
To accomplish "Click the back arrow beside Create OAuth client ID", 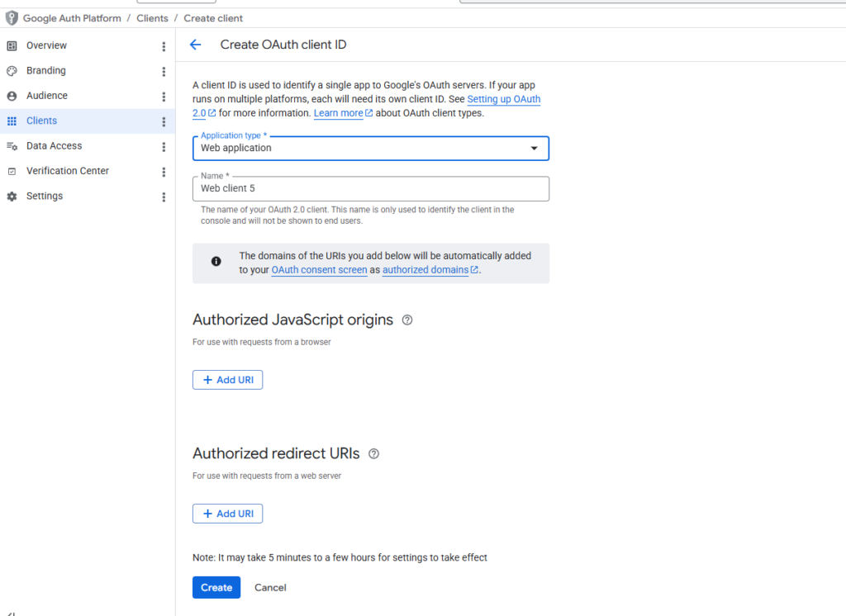I will point(196,45).
